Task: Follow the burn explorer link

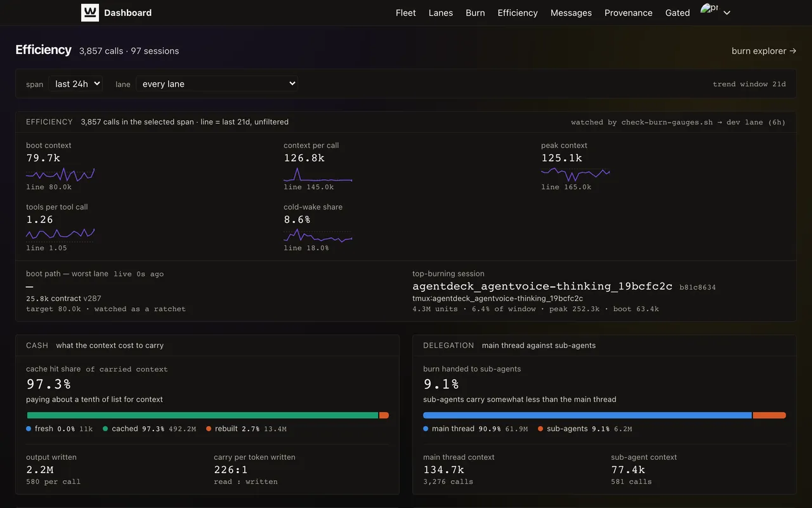Action: tap(764, 51)
